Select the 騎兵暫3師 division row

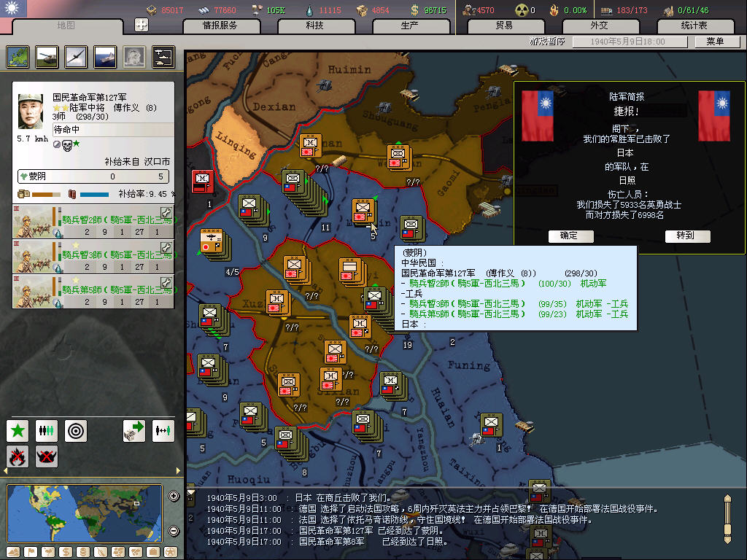click(93, 257)
